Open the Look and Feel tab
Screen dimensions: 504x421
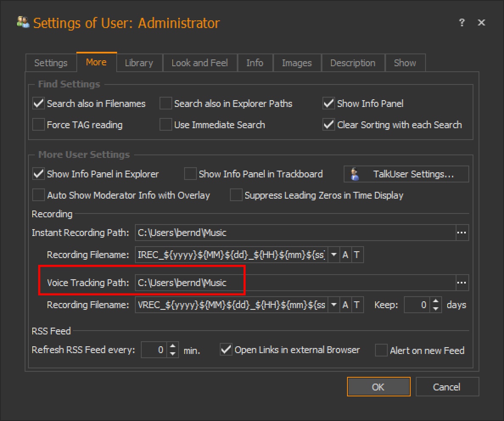(x=199, y=63)
